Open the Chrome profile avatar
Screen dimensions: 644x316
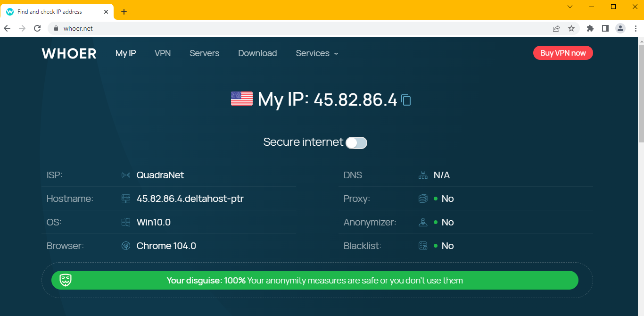pyautogui.click(x=620, y=28)
